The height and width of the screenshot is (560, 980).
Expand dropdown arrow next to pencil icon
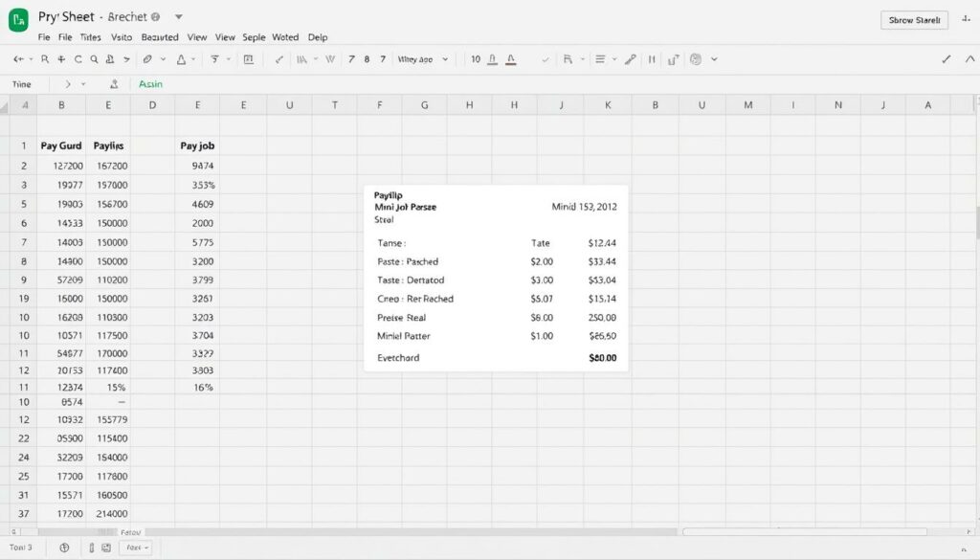tap(163, 59)
